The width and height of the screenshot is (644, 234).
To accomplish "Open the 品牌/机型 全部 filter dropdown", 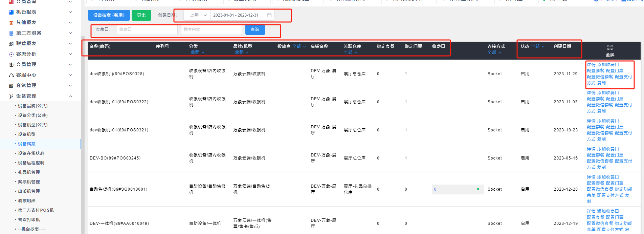I will [x=242, y=52].
